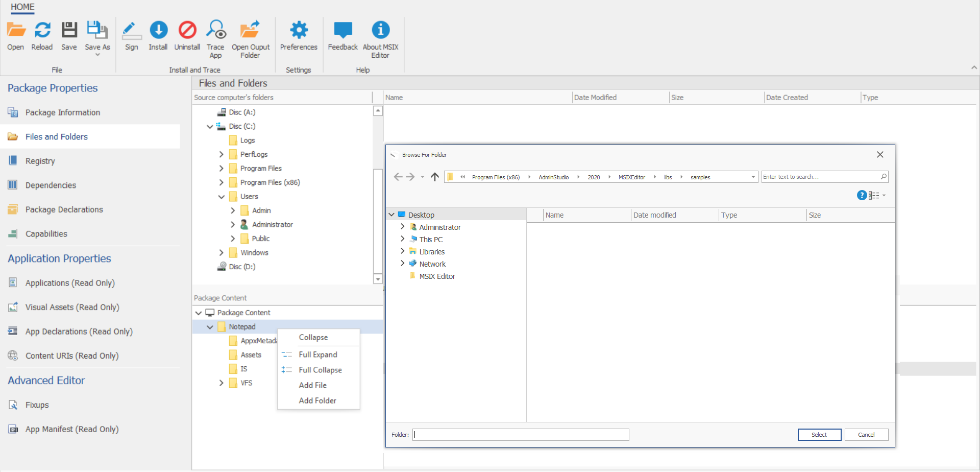980x472 pixels.
Task: Expand the Program Files (x86) tree node
Action: pos(221,182)
